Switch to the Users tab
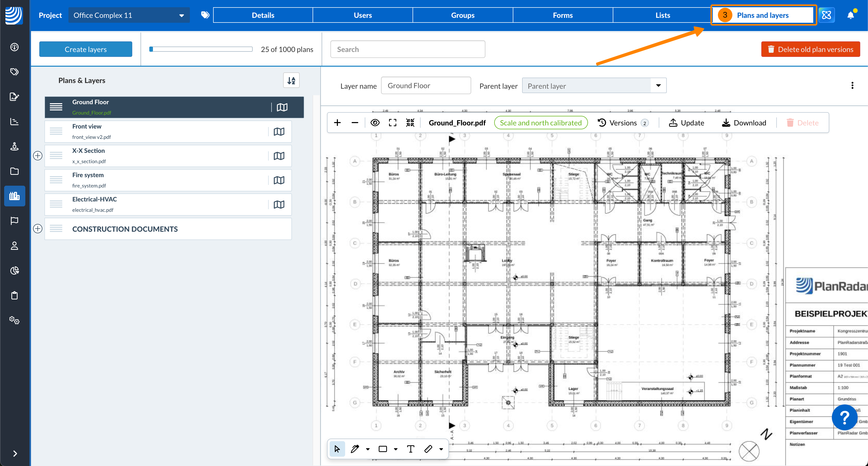The width and height of the screenshot is (868, 466). click(x=362, y=15)
